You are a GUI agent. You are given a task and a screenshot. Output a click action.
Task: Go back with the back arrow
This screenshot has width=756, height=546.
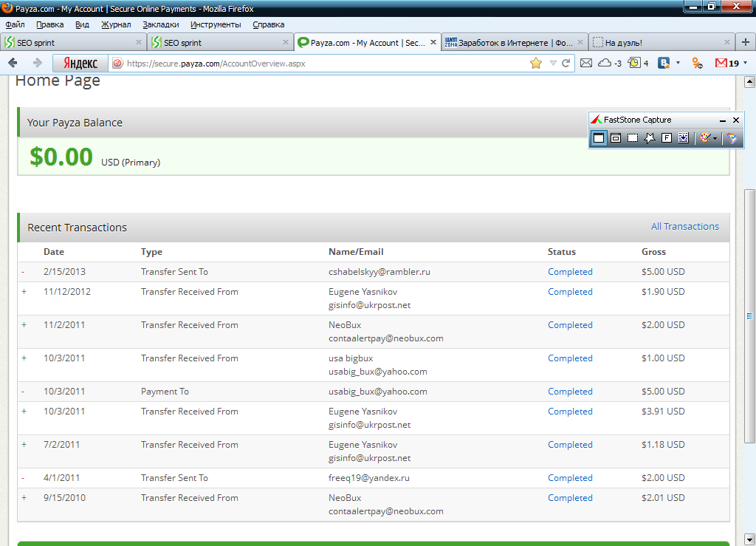tap(13, 63)
